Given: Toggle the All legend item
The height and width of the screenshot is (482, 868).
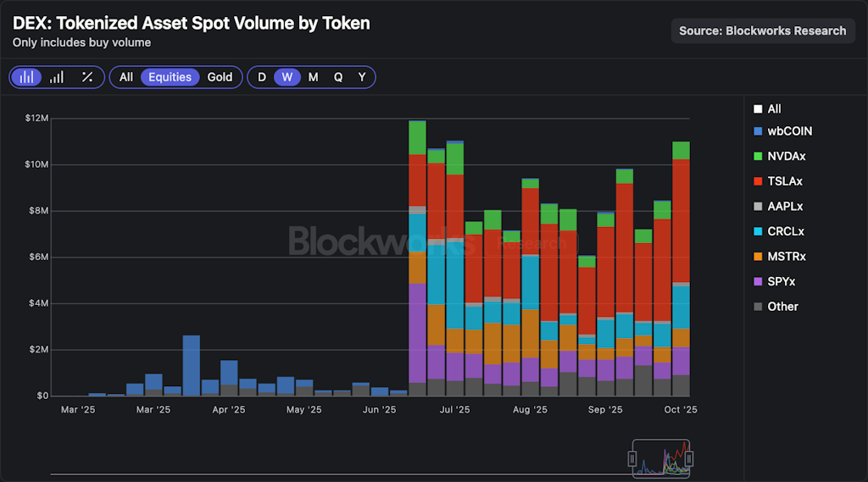Looking at the screenshot, I should (x=774, y=109).
